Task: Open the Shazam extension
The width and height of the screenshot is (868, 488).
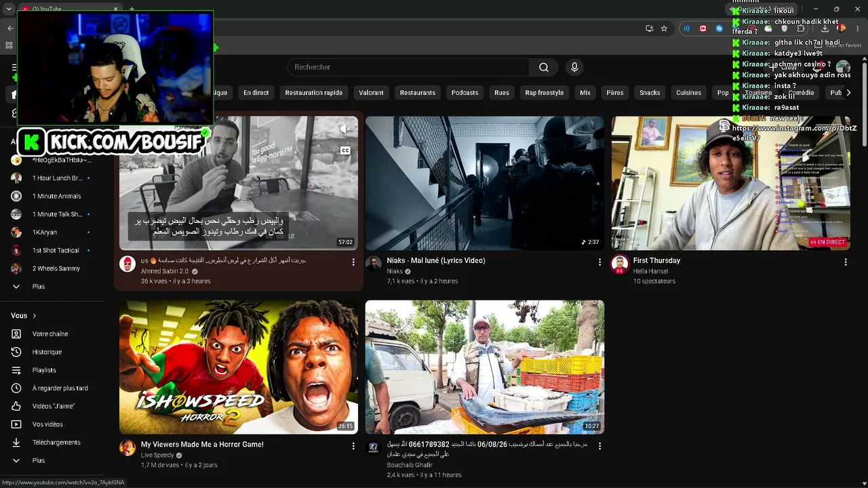Action: [719, 28]
